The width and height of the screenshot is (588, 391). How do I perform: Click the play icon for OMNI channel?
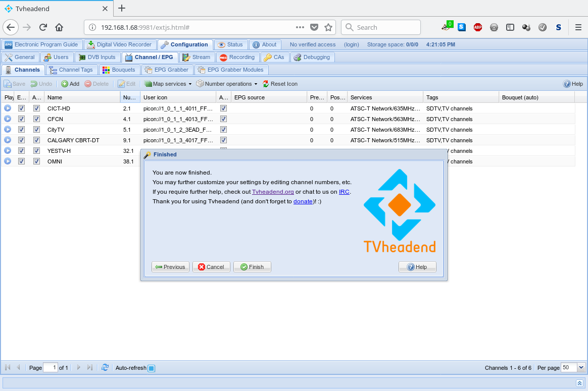pos(8,161)
